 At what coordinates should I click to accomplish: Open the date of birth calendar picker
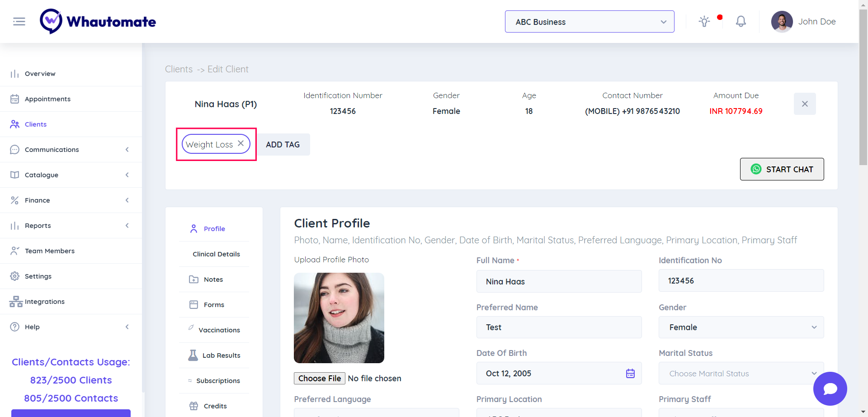[x=630, y=374]
